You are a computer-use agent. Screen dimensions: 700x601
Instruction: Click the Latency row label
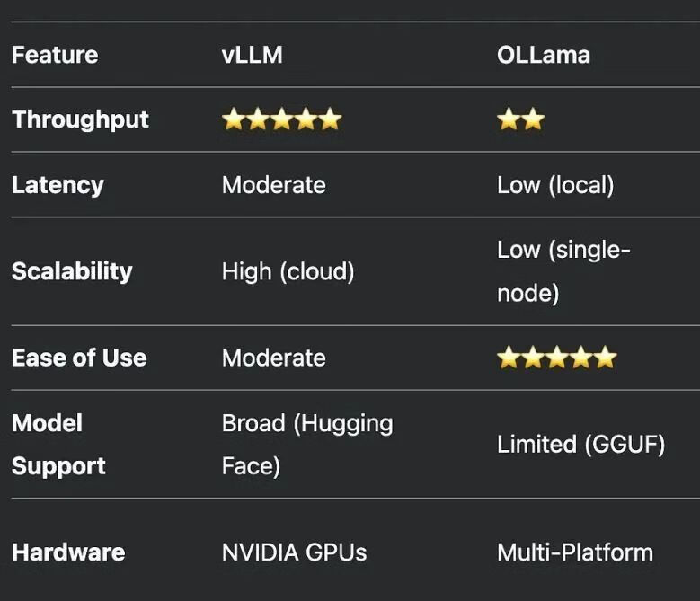(58, 185)
